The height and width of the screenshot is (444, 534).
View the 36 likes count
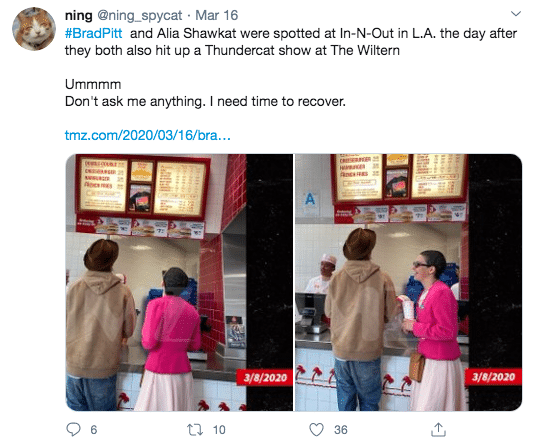point(341,430)
